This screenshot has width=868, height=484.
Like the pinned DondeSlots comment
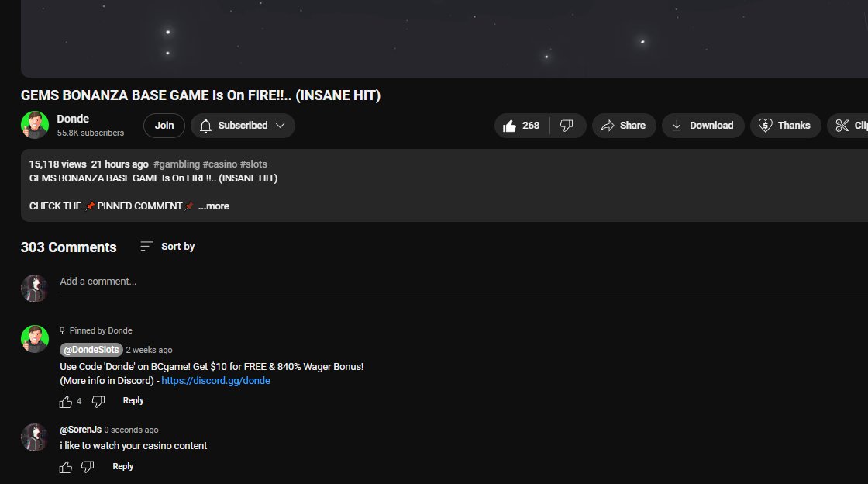click(66, 402)
